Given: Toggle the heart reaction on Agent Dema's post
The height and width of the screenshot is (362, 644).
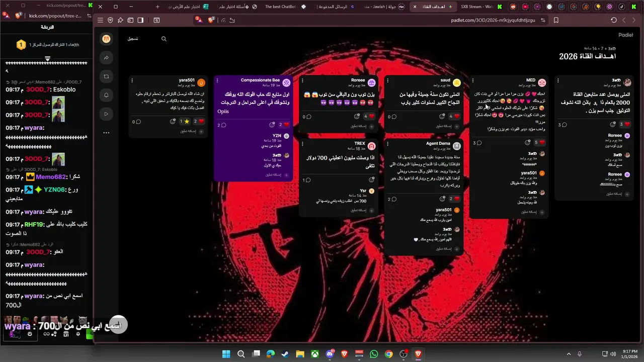Looking at the screenshot, I should point(454,199).
